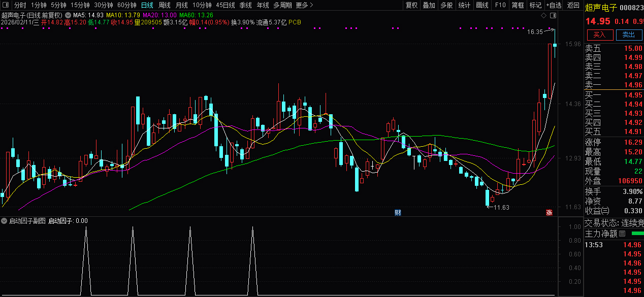Click the blue 财 finance marker icon
This screenshot has width=644, height=297.
point(398,212)
